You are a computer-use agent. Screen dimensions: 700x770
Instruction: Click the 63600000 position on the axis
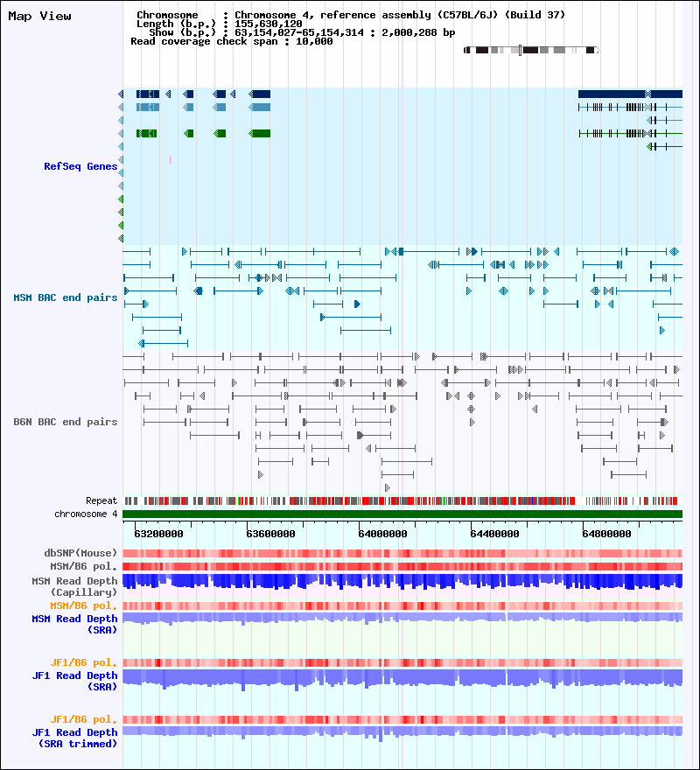click(x=270, y=534)
